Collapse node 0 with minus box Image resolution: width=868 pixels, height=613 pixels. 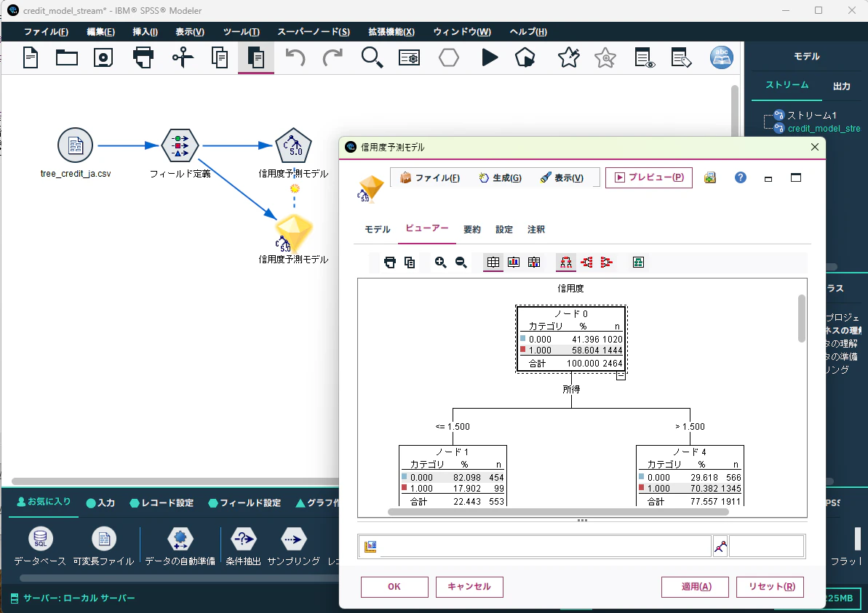[x=621, y=376]
